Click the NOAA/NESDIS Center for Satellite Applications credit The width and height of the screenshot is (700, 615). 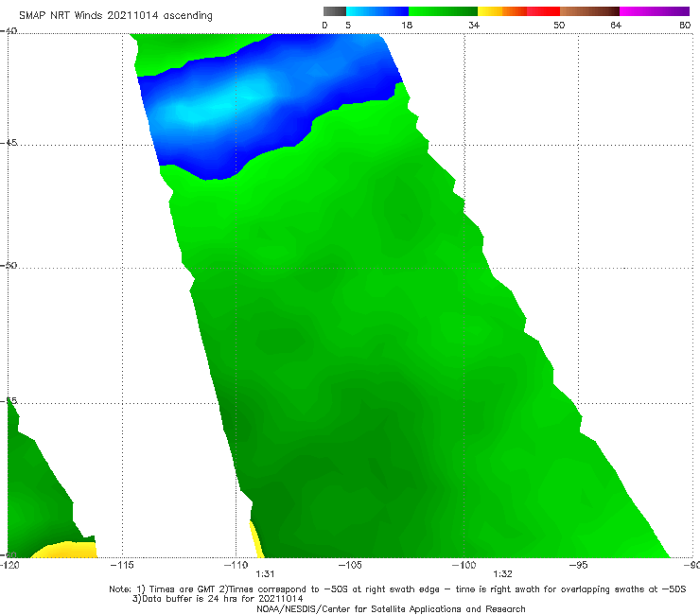tap(391, 608)
